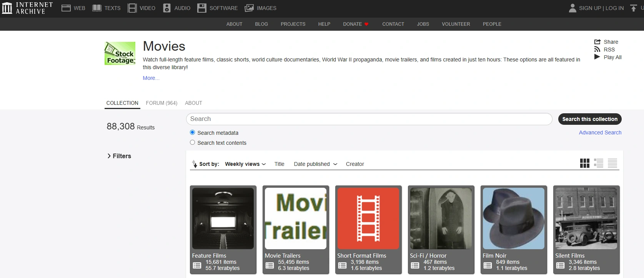This screenshot has height=278, width=644.
Task: Toggle the sort direction arrows
Action: point(195,164)
